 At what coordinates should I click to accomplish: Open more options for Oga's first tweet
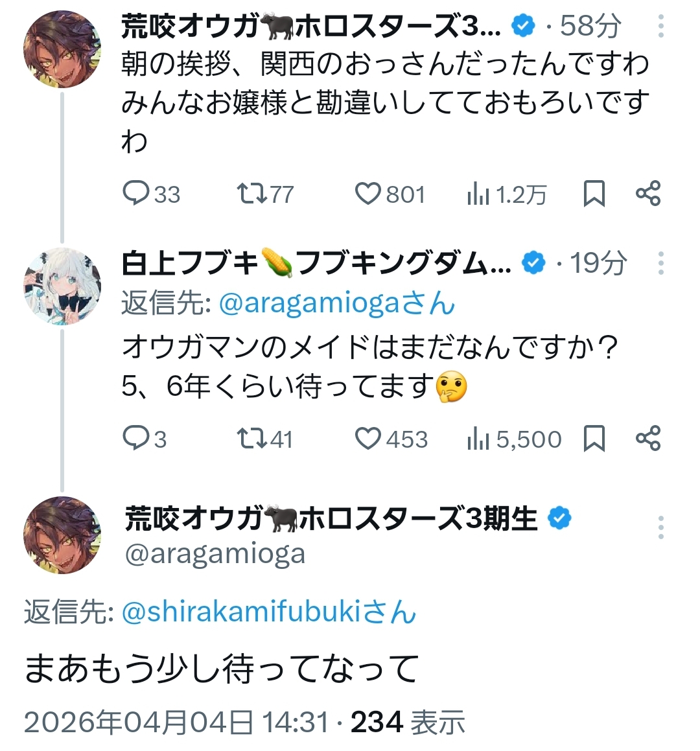(660, 26)
